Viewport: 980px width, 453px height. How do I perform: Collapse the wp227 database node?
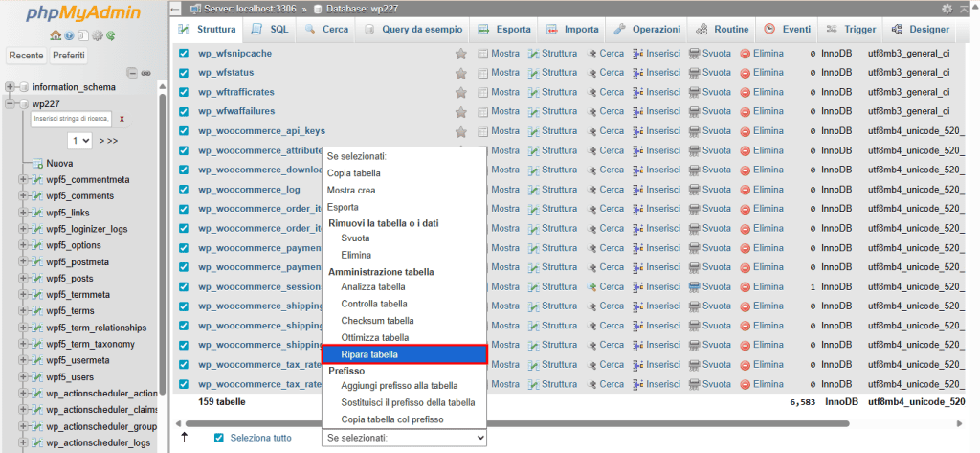tap(10, 103)
